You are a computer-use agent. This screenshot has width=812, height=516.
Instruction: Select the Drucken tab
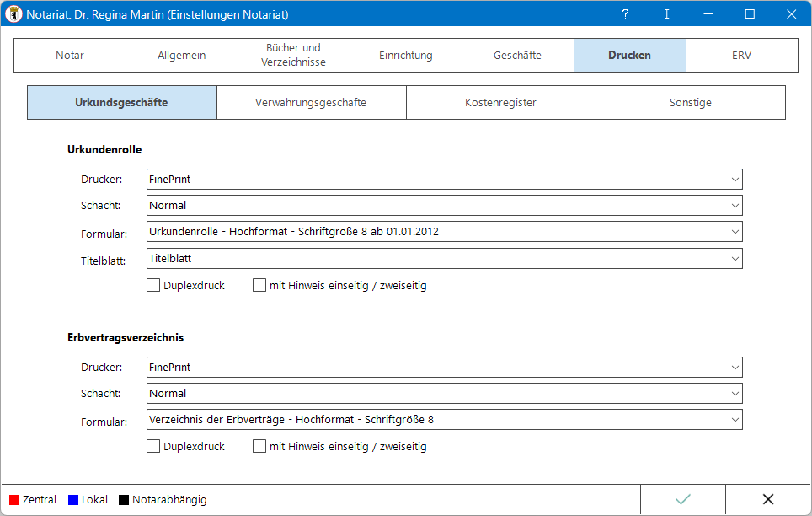630,55
